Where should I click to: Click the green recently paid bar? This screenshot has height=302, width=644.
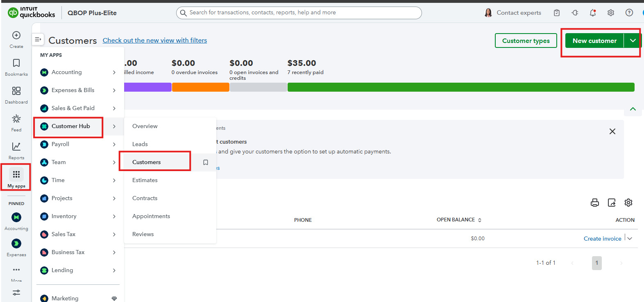pos(460,87)
